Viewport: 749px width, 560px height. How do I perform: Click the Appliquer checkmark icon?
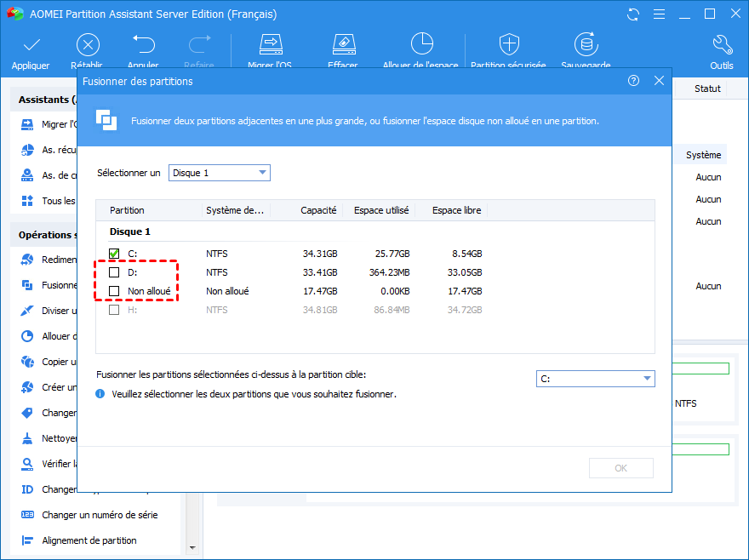[31, 45]
